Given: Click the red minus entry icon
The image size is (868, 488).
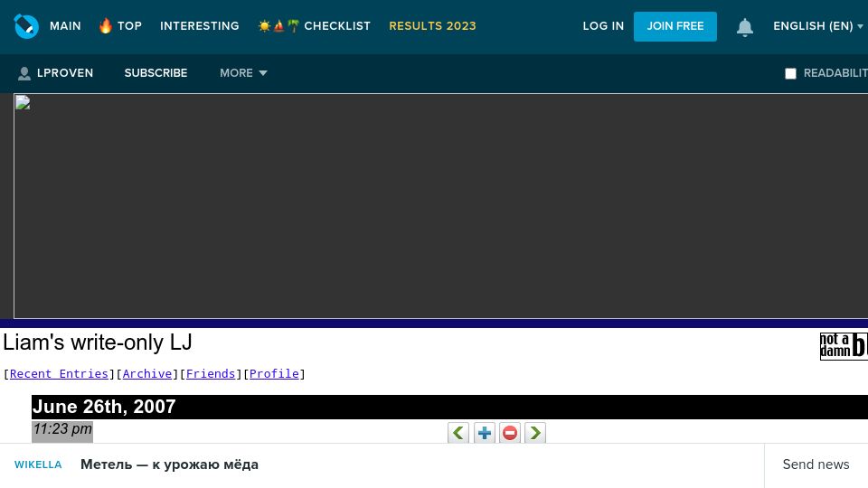Looking at the screenshot, I should tap(510, 433).
